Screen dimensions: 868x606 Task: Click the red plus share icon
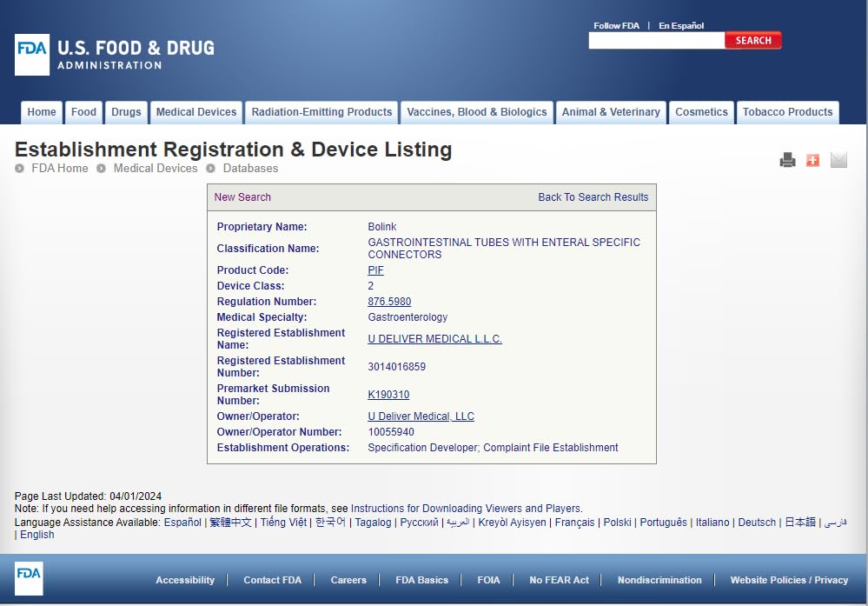click(812, 160)
